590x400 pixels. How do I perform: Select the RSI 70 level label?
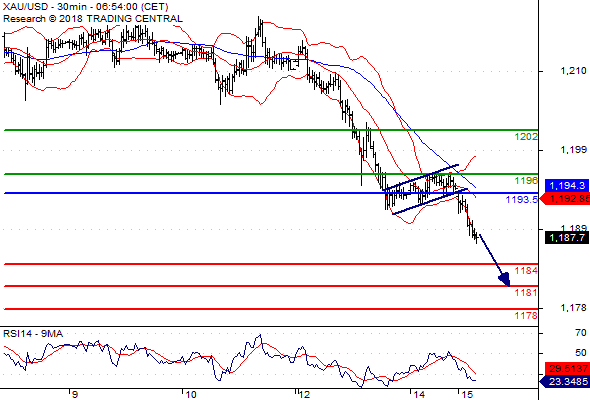(x=581, y=333)
